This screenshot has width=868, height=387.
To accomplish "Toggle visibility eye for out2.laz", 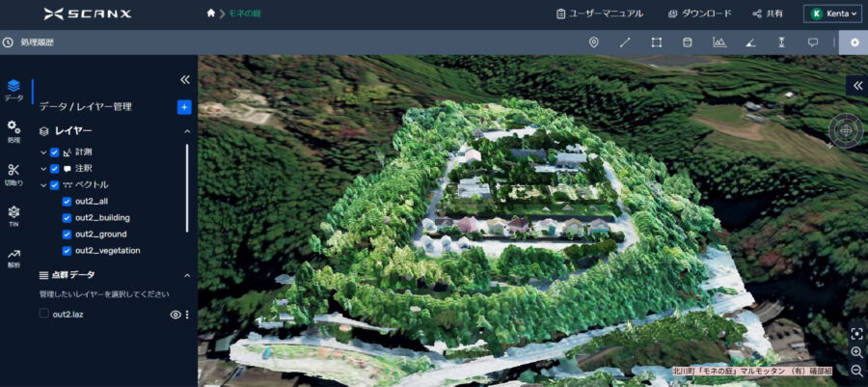I will [x=175, y=315].
